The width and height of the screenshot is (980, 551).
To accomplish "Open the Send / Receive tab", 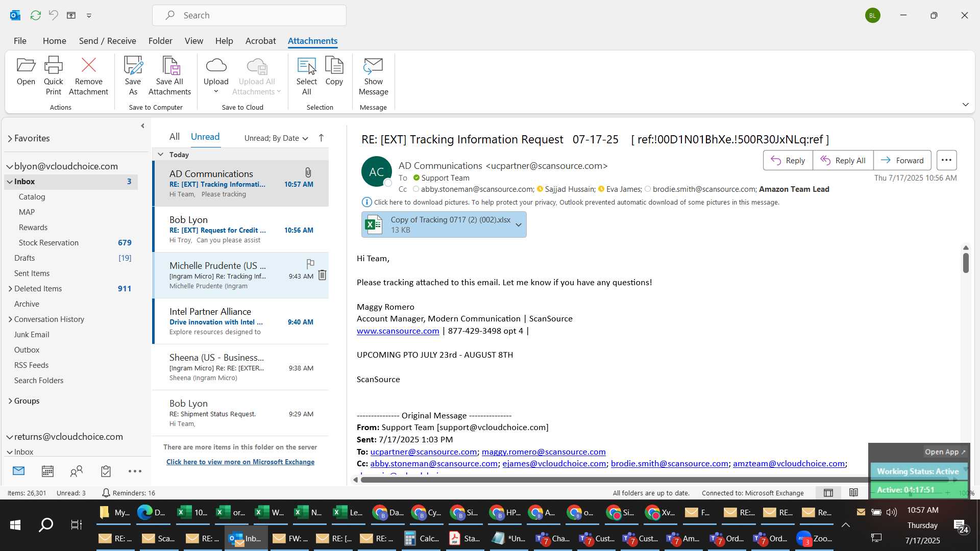I will point(107,41).
